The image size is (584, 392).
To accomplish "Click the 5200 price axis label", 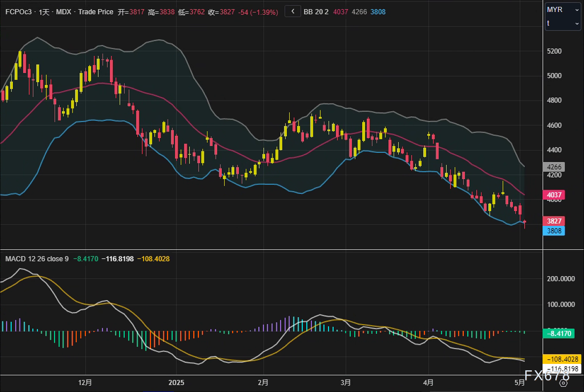I will [x=554, y=51].
